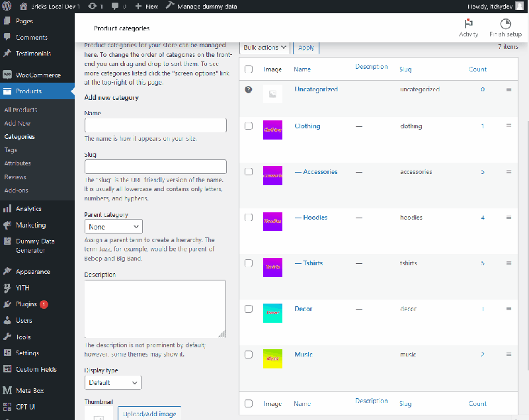Select the Music category row checkbox
529x420 pixels.
[x=249, y=354]
